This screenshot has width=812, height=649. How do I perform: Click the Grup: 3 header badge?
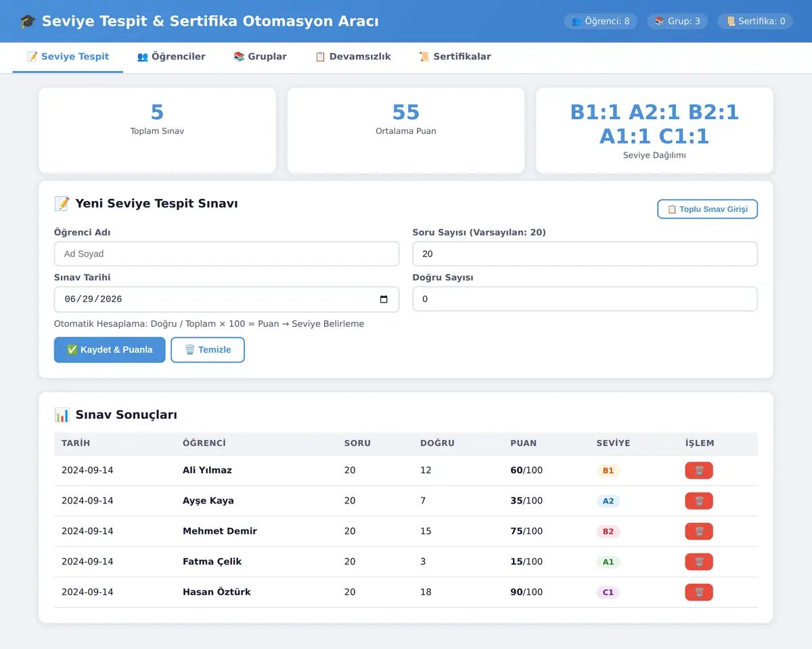pos(677,21)
